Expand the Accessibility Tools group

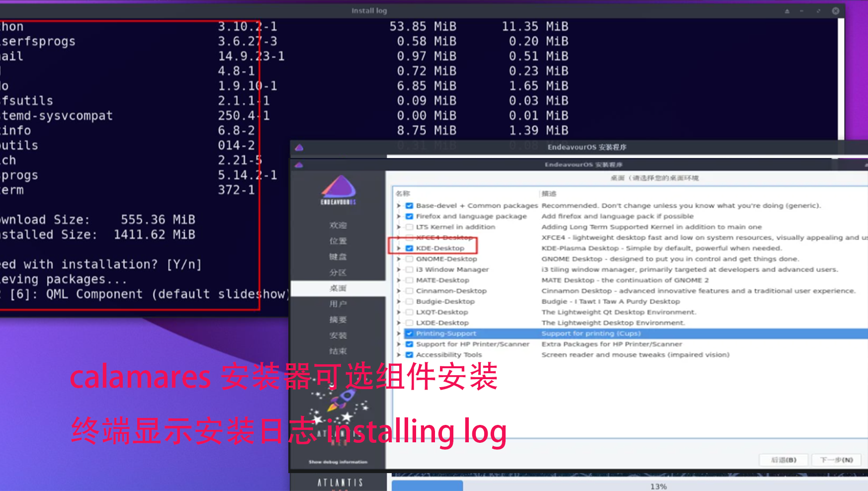tap(399, 355)
